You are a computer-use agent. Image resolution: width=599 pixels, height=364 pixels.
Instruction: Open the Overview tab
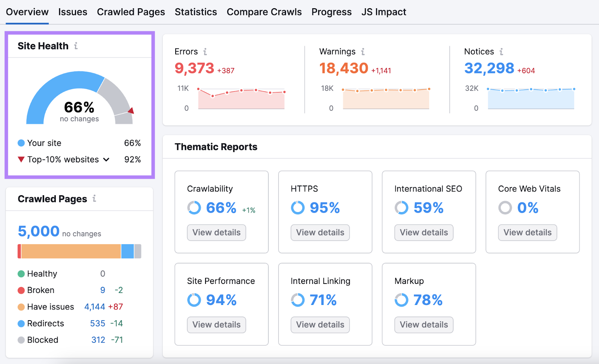click(x=27, y=12)
